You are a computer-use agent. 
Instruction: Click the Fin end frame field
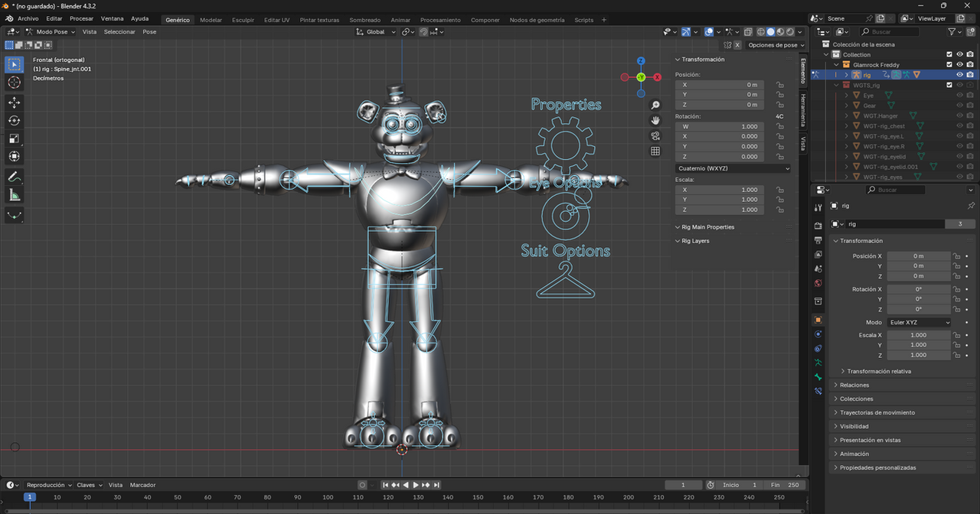tap(785, 485)
